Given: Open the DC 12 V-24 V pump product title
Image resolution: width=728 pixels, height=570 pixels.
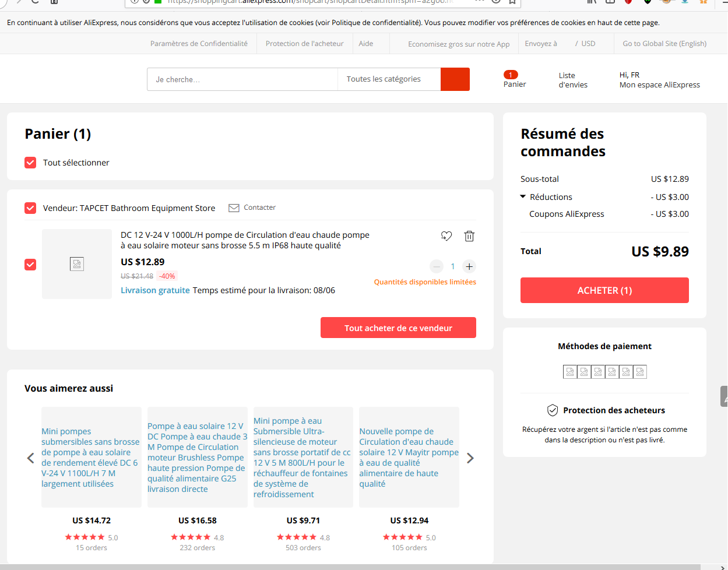Looking at the screenshot, I should 245,240.
